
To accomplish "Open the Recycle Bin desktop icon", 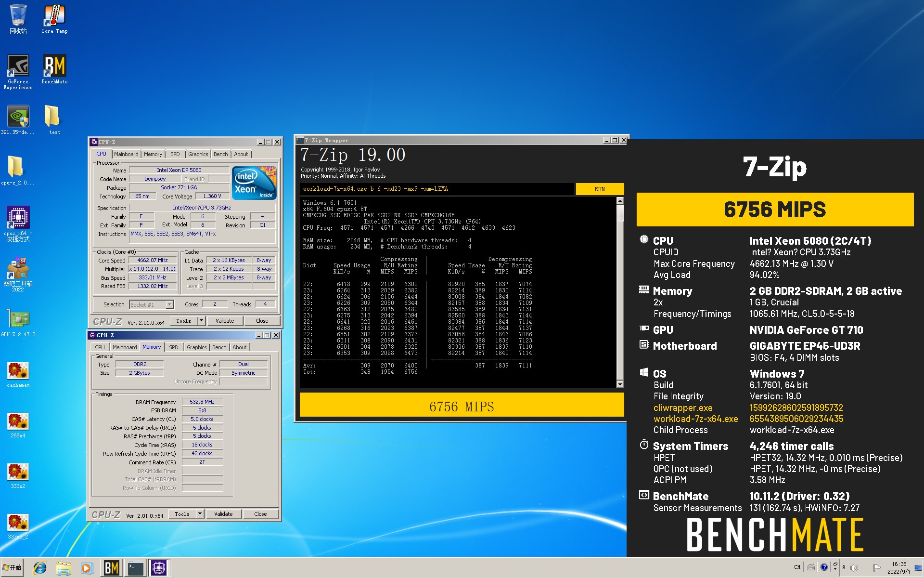I will pyautogui.click(x=18, y=19).
